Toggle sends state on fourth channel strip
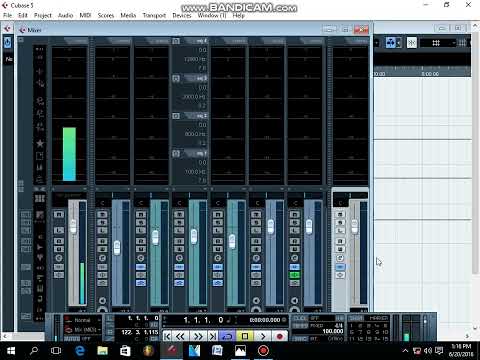Viewport: 480px width, 360px height. pos(179,283)
